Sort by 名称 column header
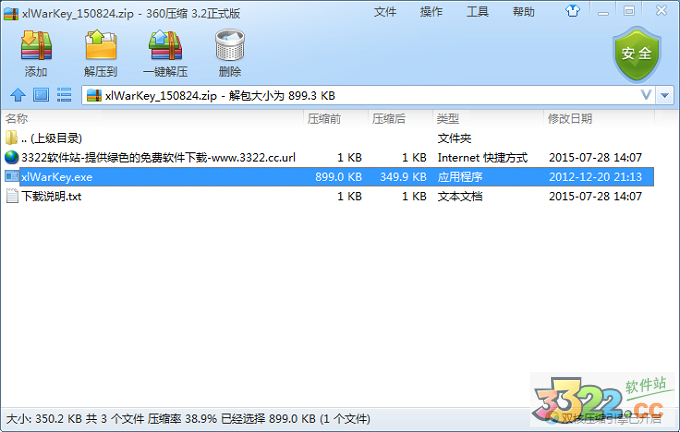 coord(16,118)
